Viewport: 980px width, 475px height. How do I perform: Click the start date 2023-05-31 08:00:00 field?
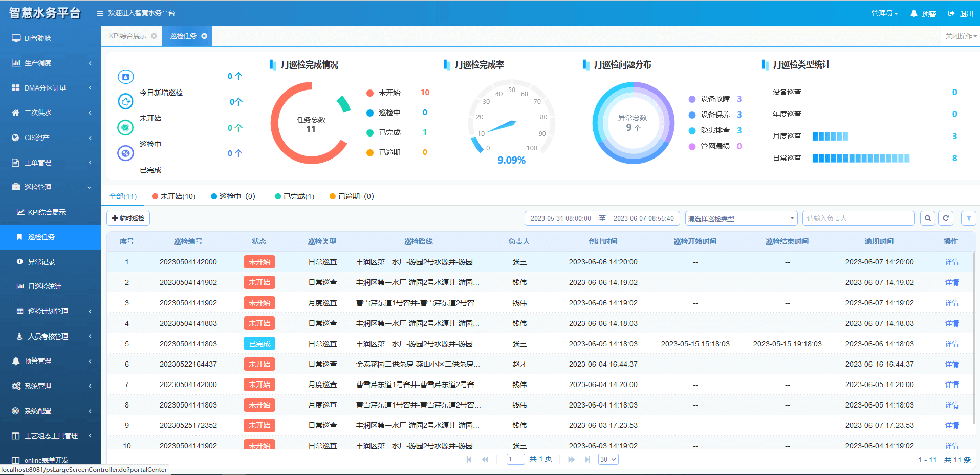click(561, 218)
